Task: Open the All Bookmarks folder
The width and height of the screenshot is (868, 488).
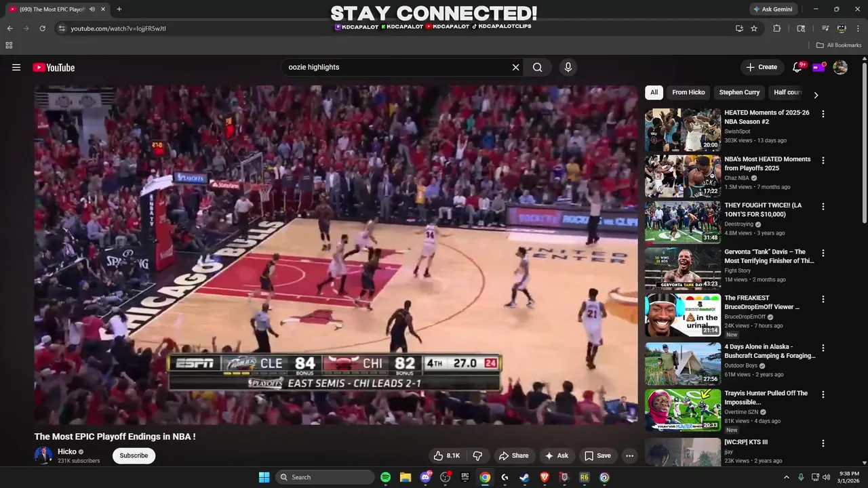Action: [839, 45]
